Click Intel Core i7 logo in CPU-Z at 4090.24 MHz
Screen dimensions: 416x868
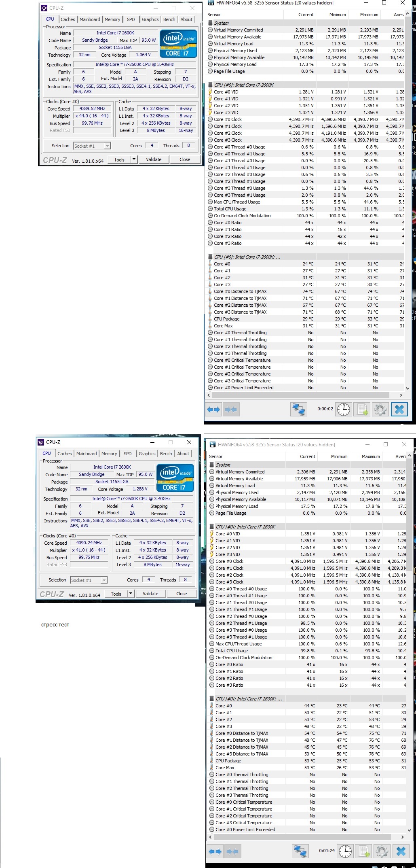(175, 478)
